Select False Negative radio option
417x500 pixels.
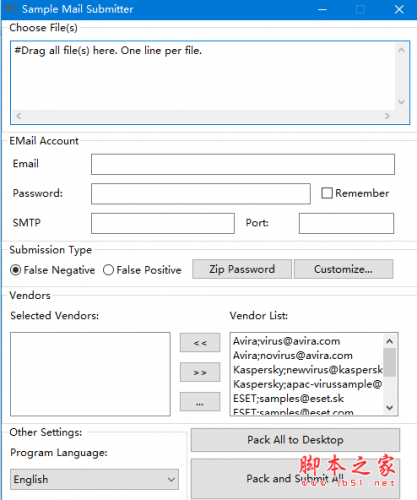click(16, 270)
